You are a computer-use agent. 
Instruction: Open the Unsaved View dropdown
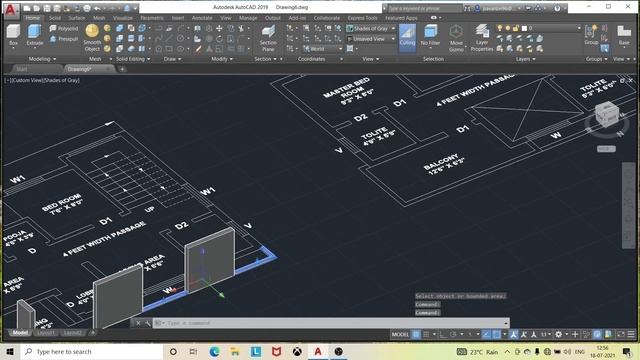(x=371, y=39)
